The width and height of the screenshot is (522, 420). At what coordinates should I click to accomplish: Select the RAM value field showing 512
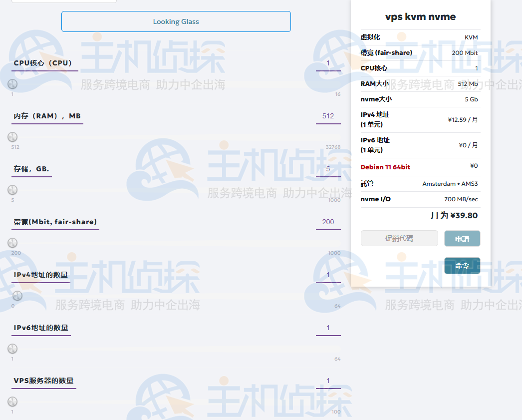(x=328, y=116)
